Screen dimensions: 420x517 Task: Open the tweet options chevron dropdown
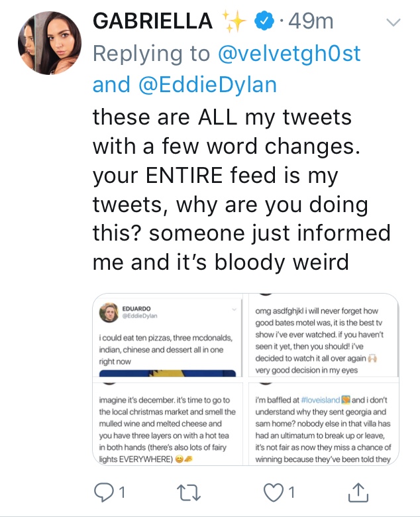pos(394,23)
